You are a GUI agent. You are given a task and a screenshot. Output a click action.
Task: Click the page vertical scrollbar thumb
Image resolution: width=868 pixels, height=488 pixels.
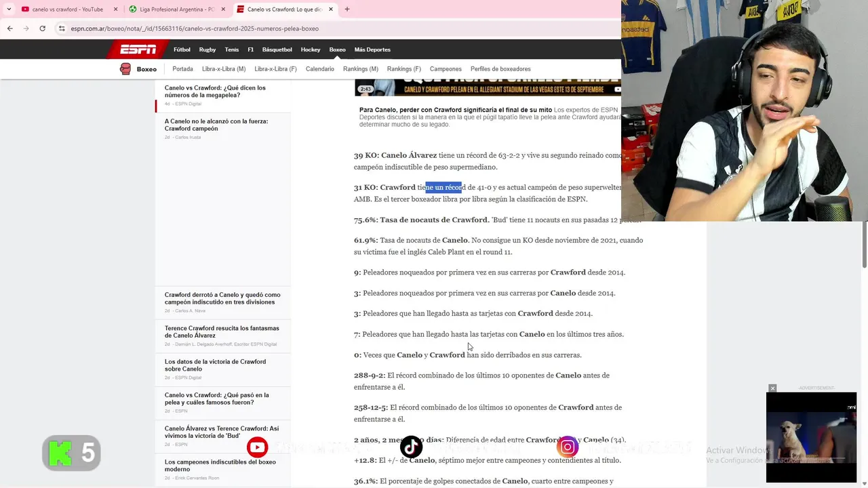864,244
